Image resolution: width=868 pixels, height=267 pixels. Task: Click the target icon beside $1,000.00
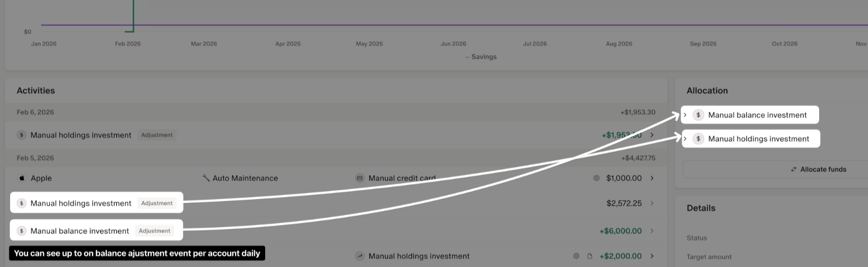pyautogui.click(x=597, y=178)
